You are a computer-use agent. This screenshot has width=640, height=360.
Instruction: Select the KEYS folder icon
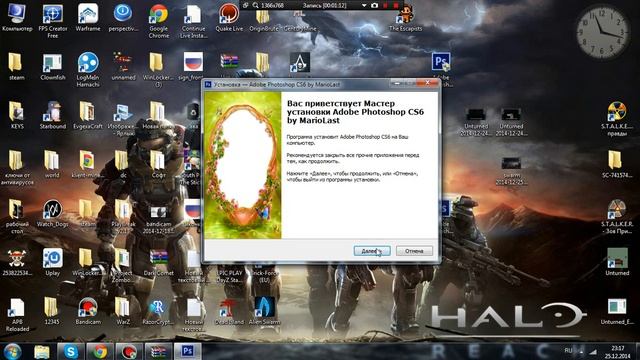(x=17, y=115)
